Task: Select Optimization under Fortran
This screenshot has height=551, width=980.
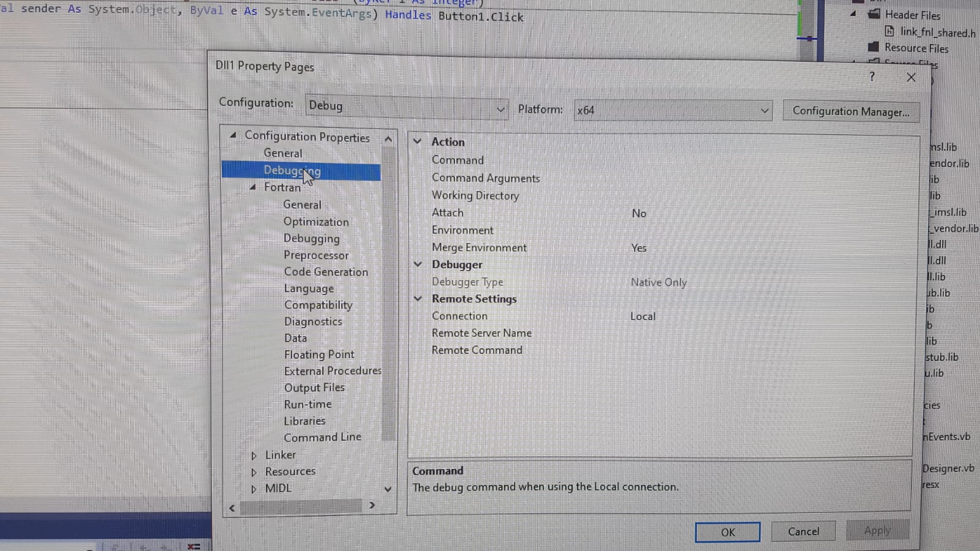Action: [315, 222]
